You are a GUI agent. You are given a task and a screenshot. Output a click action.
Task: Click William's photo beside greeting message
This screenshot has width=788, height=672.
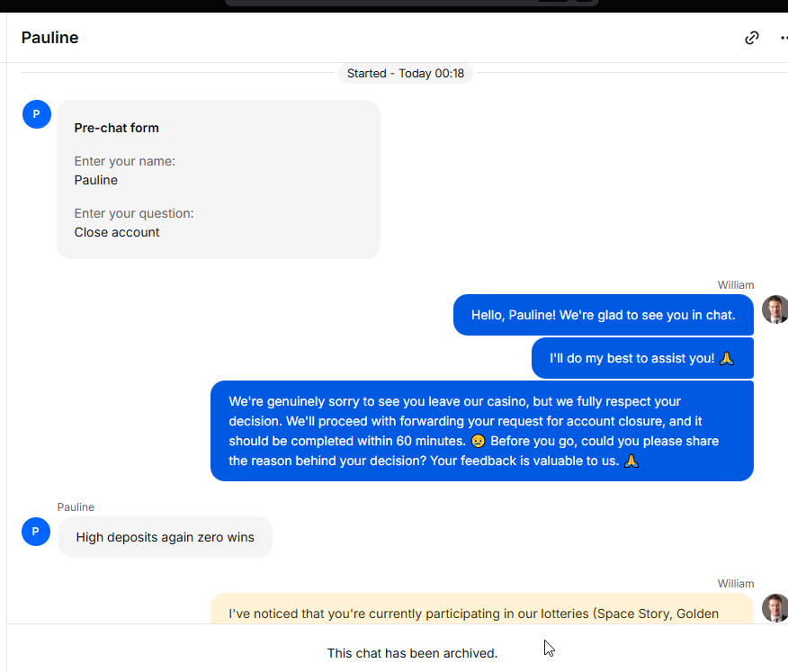coord(775,309)
